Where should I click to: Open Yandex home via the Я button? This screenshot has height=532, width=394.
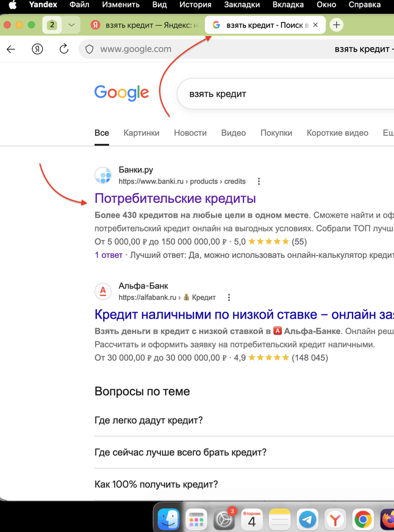(x=37, y=49)
